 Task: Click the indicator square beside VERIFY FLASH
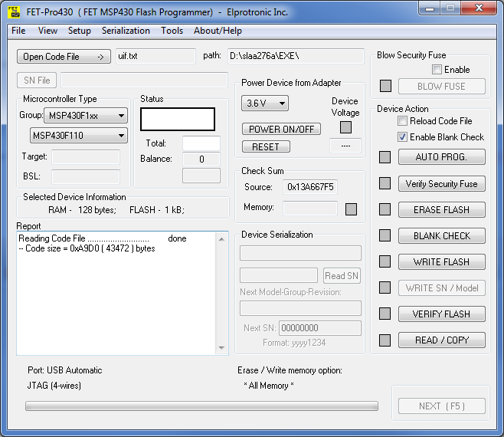point(385,314)
